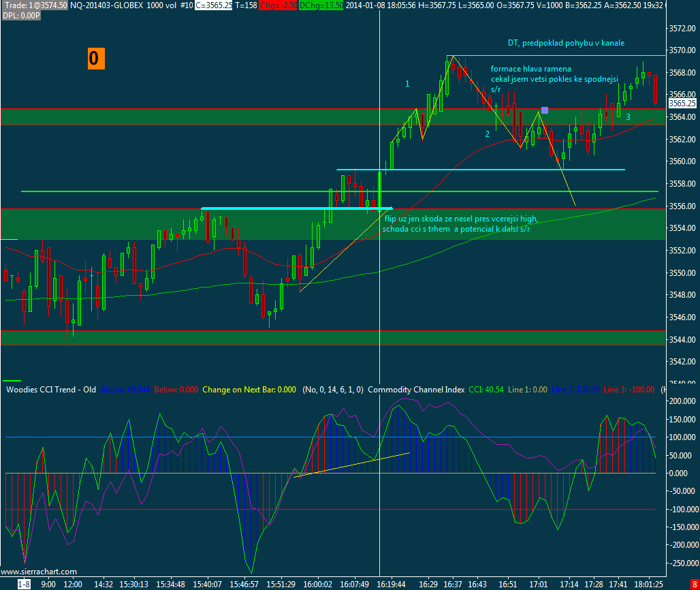Viewport: 700px width, 590px height.
Task: Click the green 'DChg=13.50' header field
Action: 321,5
